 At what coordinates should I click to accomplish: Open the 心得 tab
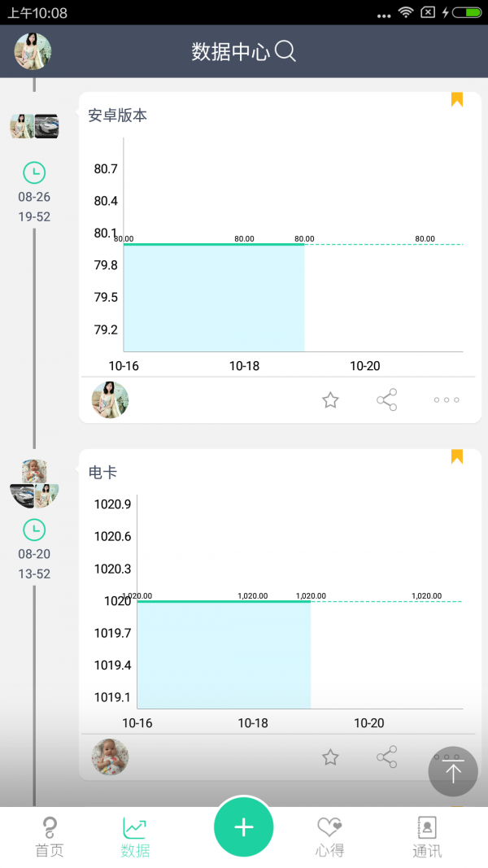pos(329,838)
